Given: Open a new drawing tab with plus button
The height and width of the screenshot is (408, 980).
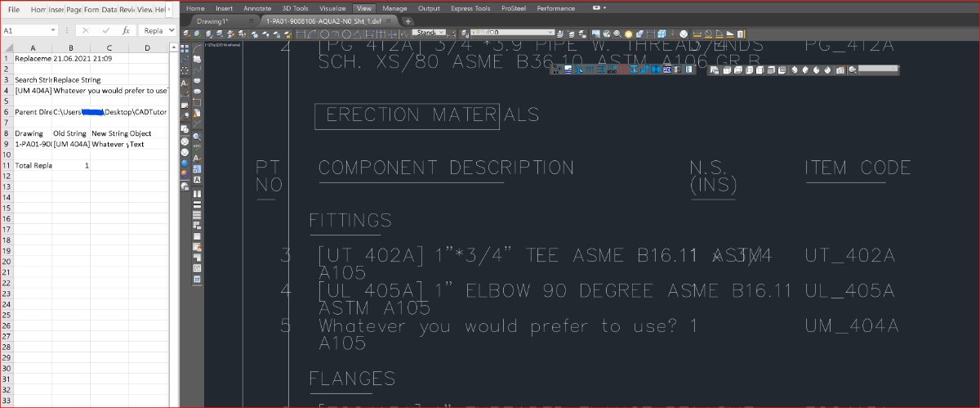Looking at the screenshot, I should click(x=408, y=20).
